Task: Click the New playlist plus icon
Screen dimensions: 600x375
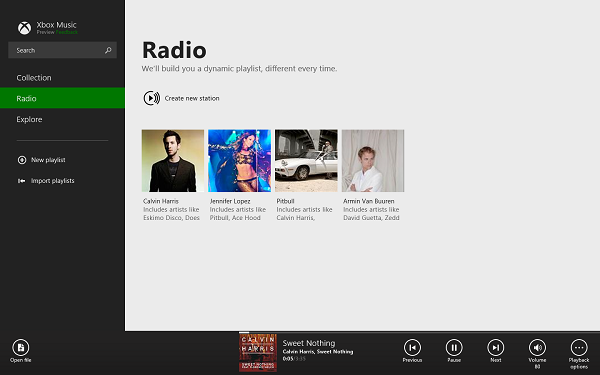Action: tap(22, 160)
